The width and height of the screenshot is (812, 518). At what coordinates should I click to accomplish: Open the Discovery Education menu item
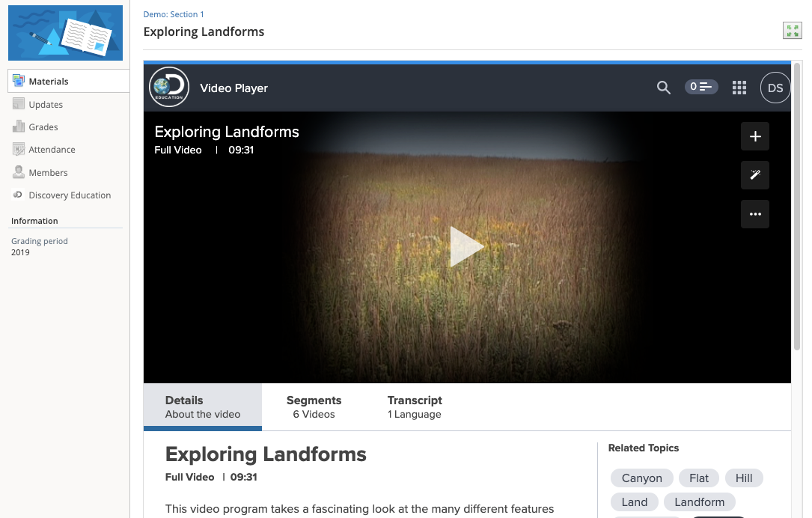point(70,195)
